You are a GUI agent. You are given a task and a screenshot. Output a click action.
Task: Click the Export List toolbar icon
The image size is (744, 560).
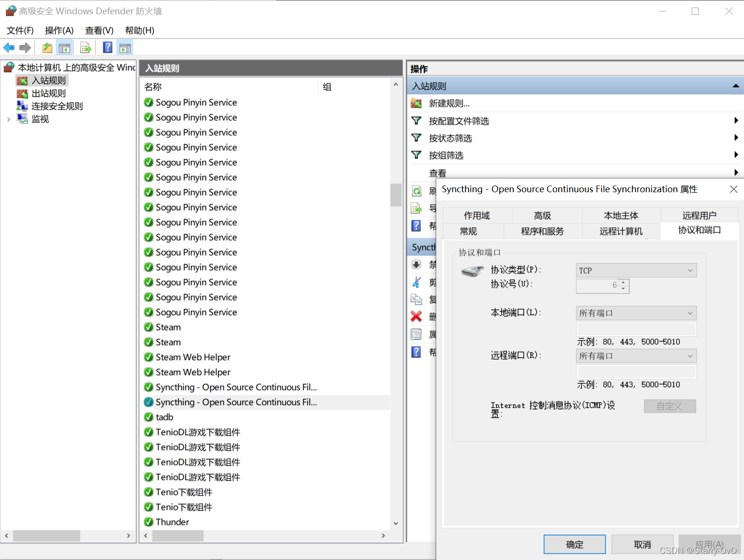coord(86,48)
